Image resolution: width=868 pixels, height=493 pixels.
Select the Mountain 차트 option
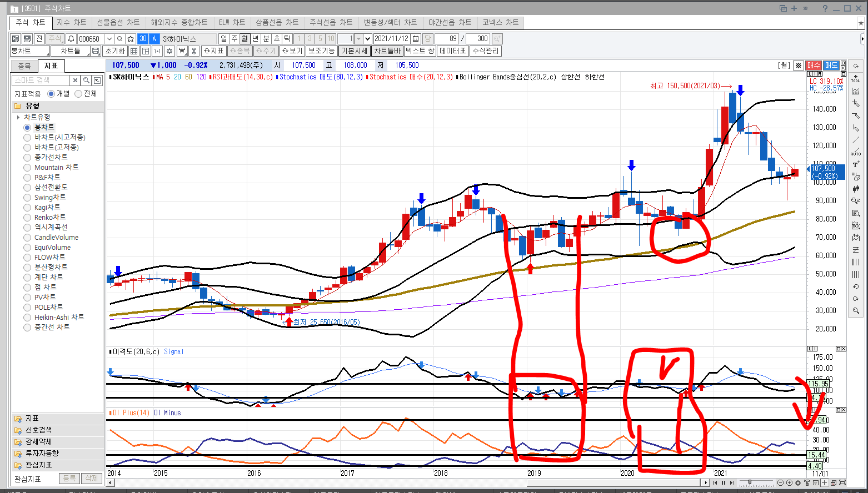coord(27,167)
